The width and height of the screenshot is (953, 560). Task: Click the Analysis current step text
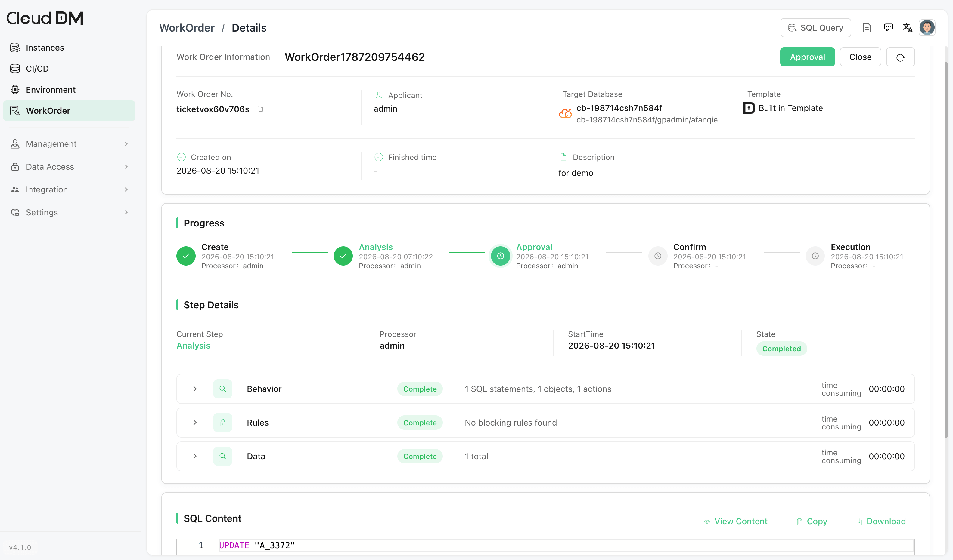tap(193, 346)
